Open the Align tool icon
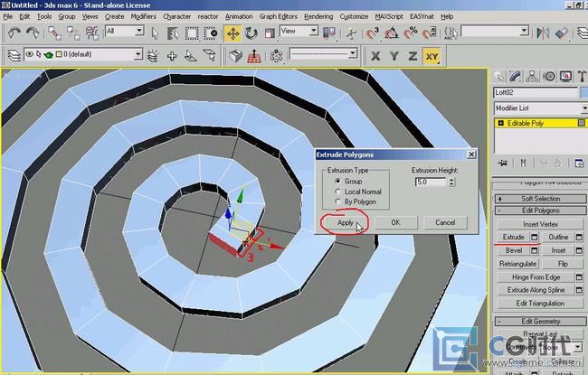Viewport: 588px width, 375px height. coord(562,33)
